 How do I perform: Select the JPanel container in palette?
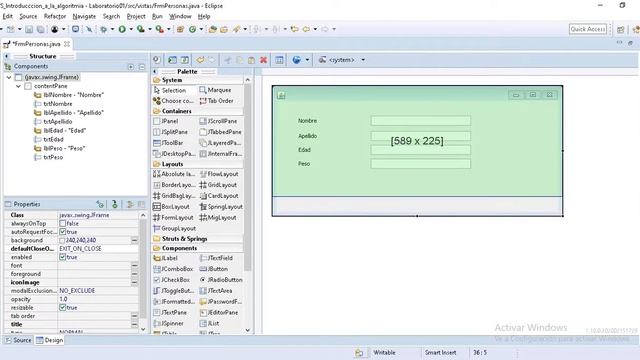[165, 121]
